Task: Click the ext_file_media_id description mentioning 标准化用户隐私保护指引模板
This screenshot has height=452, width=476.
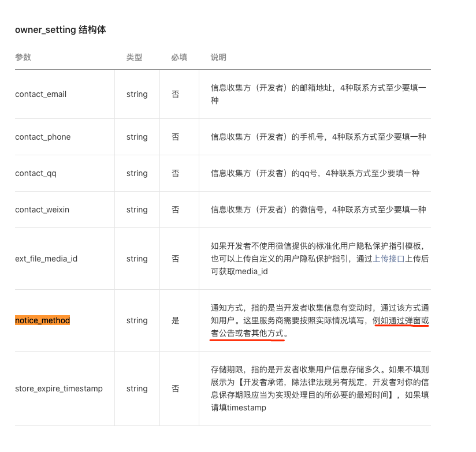Action: point(319,259)
